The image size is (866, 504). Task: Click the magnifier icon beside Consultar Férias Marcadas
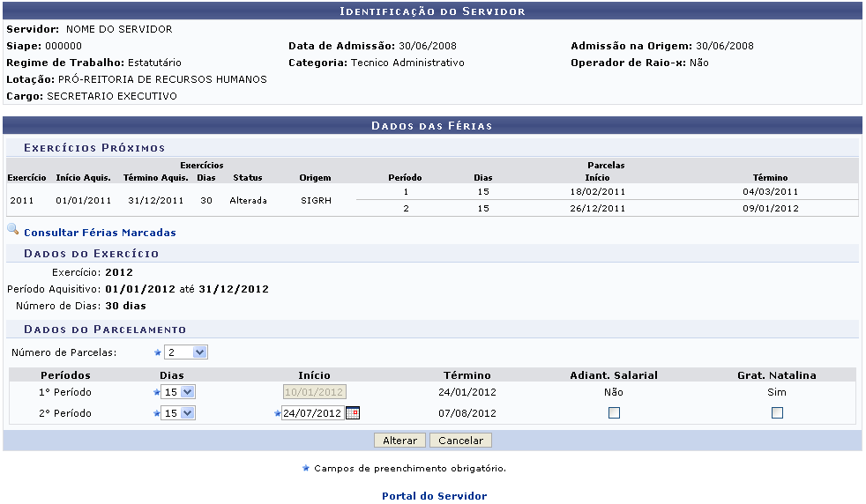pyautogui.click(x=12, y=231)
